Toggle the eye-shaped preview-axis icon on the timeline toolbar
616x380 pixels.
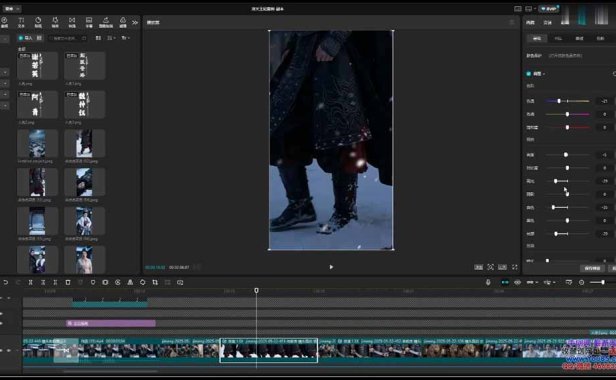pos(517,282)
